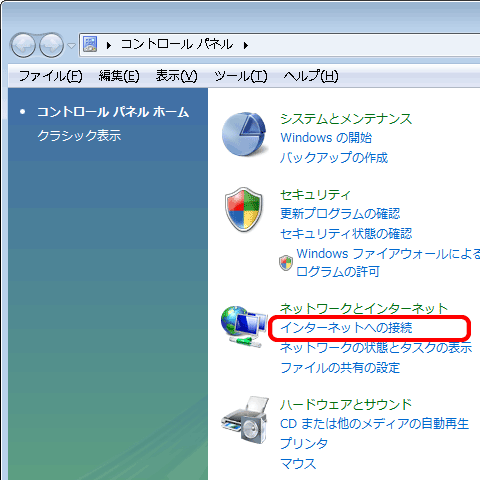Open the 表示(V) menu
The height and width of the screenshot is (480, 480).
(177, 76)
